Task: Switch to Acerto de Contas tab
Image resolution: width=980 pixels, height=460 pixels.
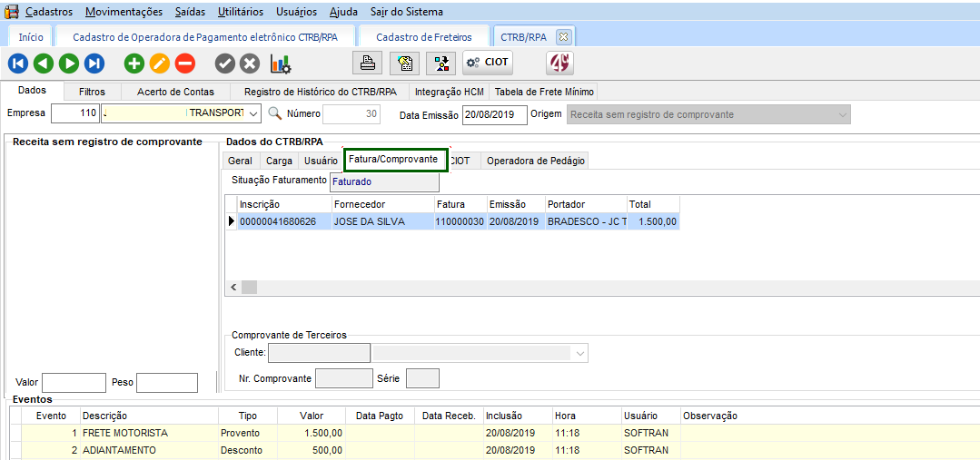Action: click(x=175, y=92)
